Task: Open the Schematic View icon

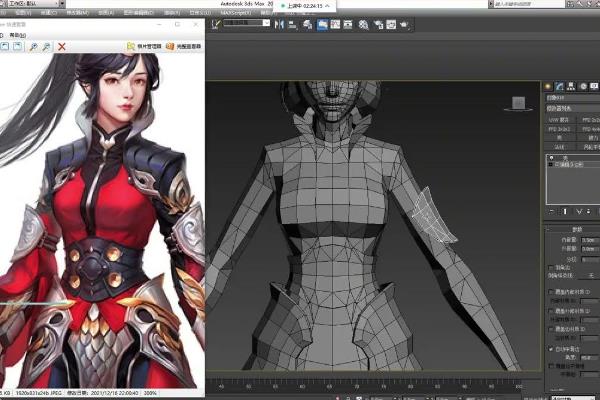Action: (x=347, y=25)
